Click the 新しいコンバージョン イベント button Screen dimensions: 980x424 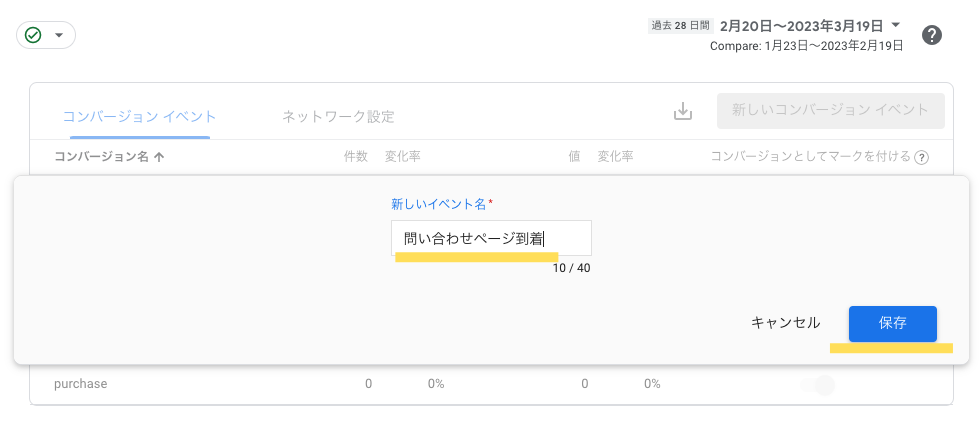coord(830,111)
